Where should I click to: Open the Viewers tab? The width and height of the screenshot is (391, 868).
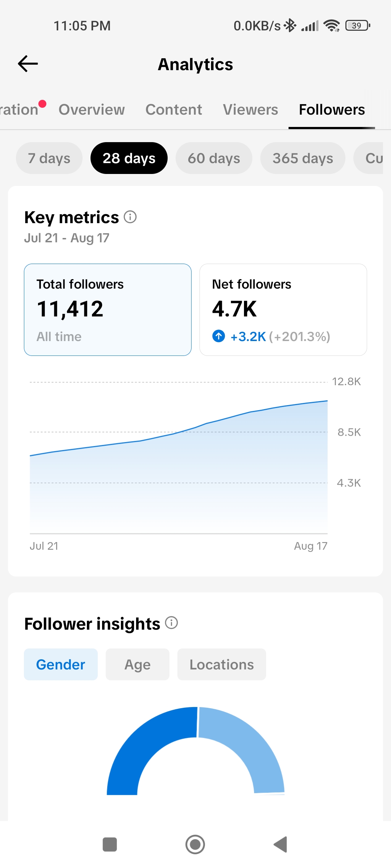coord(251,110)
